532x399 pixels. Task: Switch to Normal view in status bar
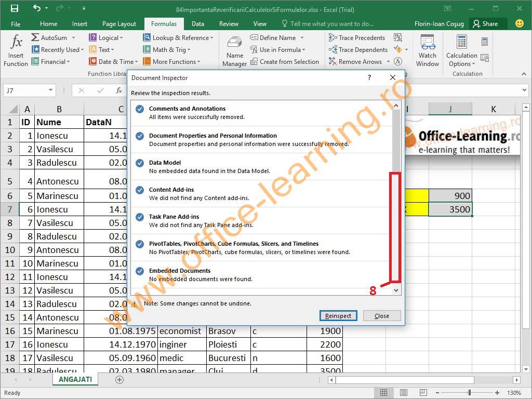pyautogui.click(x=384, y=393)
